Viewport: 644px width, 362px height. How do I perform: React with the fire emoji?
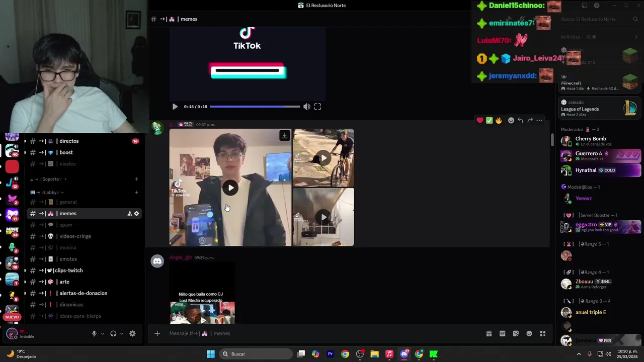coord(499,120)
